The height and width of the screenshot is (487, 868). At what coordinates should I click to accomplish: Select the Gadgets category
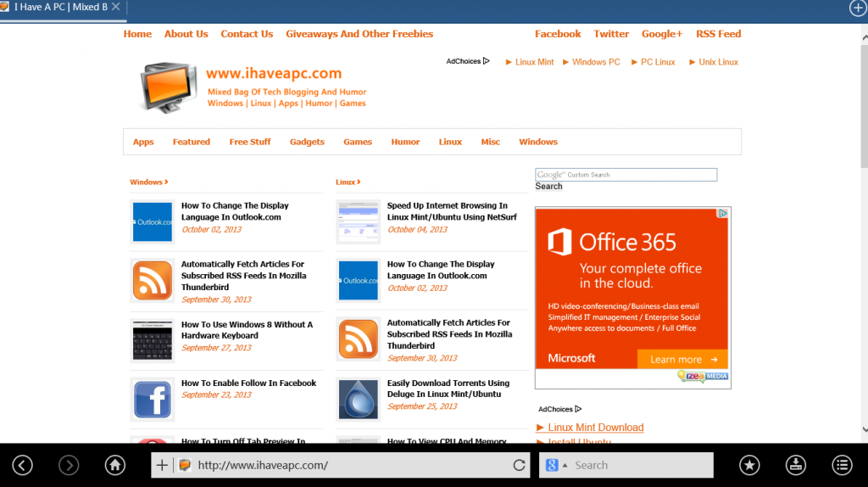pos(307,142)
